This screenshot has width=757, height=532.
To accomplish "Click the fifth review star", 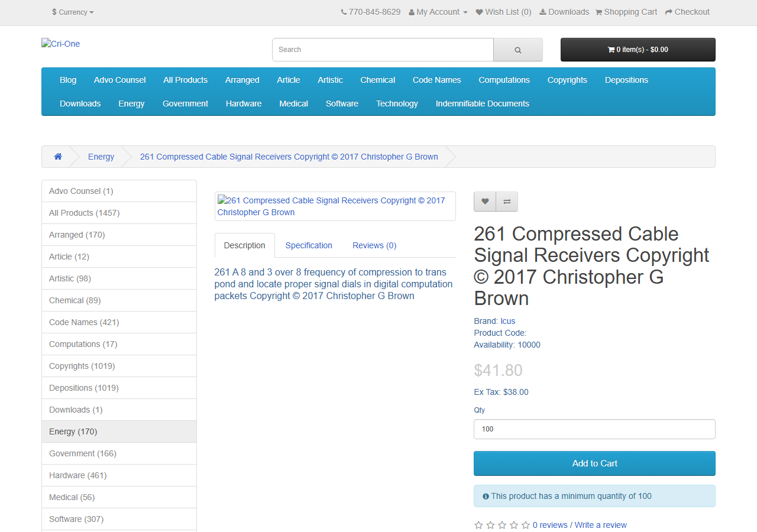I will click(525, 525).
